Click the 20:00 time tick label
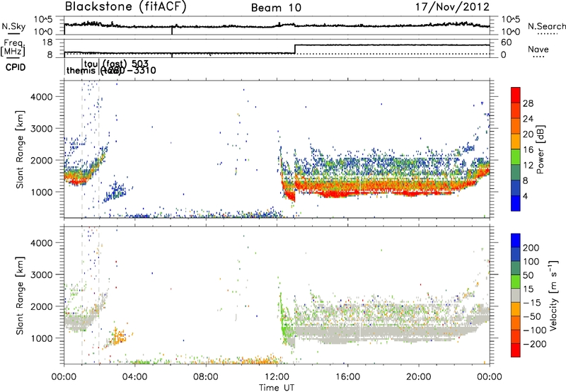 (419, 377)
